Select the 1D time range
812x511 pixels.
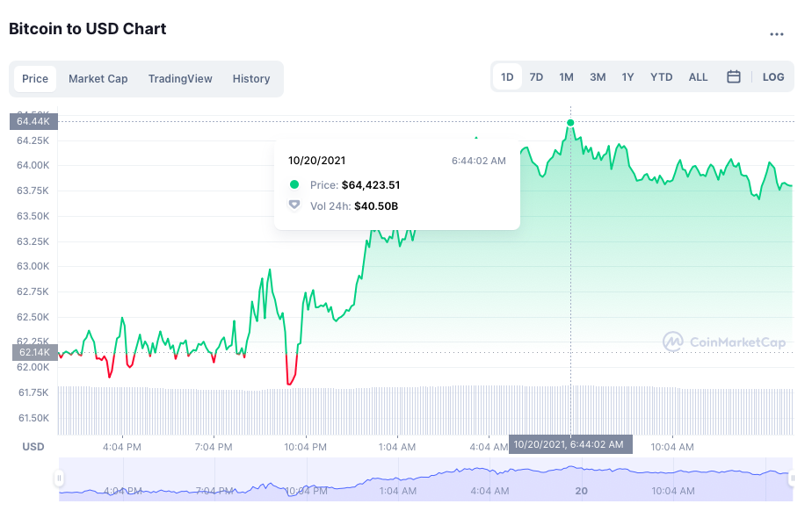tap(507, 77)
